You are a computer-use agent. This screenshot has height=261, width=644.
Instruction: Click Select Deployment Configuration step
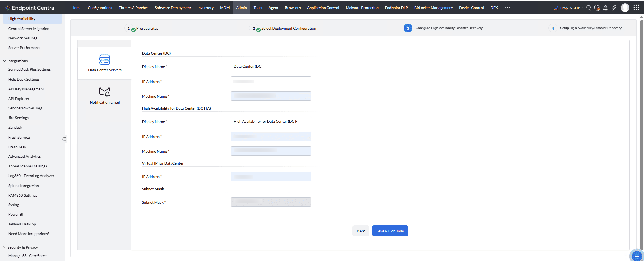click(x=288, y=28)
